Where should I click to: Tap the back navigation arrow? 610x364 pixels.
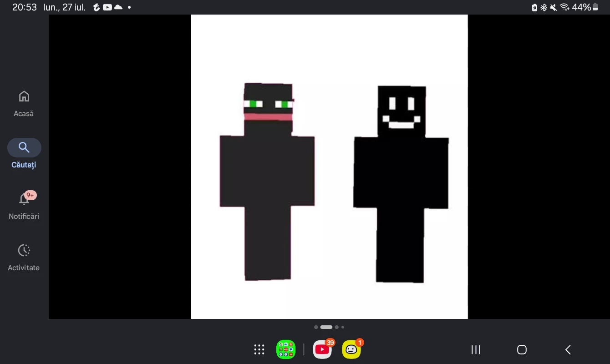click(568, 349)
